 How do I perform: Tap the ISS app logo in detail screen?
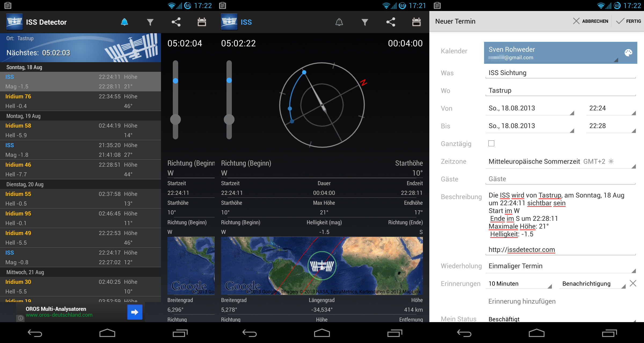229,22
